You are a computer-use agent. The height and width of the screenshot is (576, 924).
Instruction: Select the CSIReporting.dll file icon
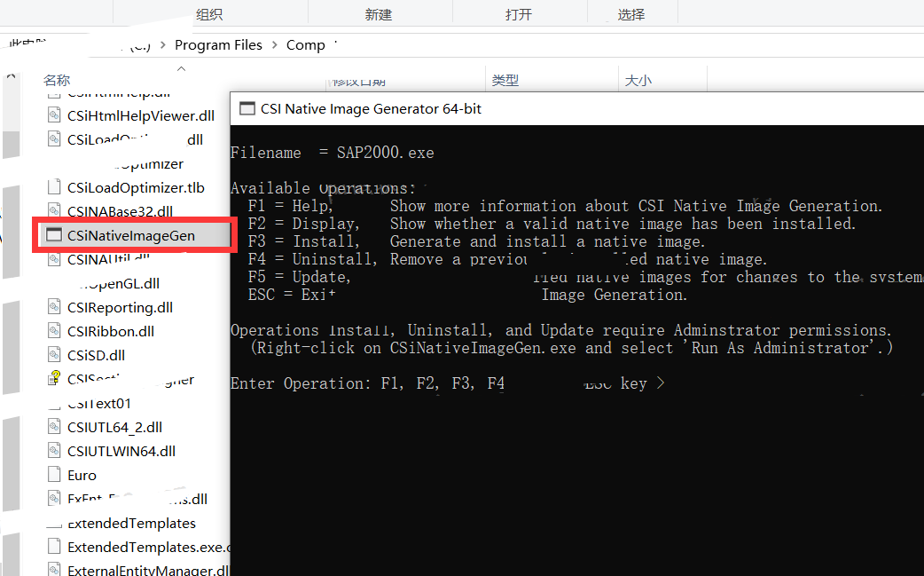(x=54, y=306)
